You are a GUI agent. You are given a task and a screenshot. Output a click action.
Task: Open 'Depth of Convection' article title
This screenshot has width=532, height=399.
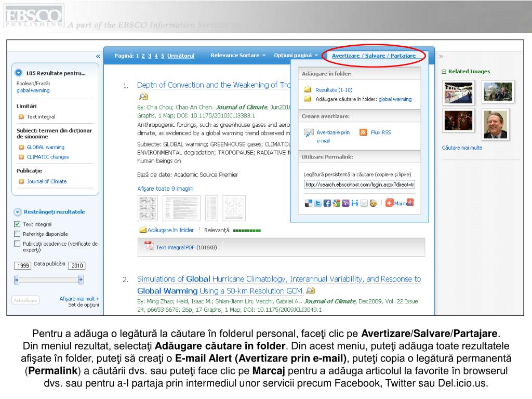point(214,85)
